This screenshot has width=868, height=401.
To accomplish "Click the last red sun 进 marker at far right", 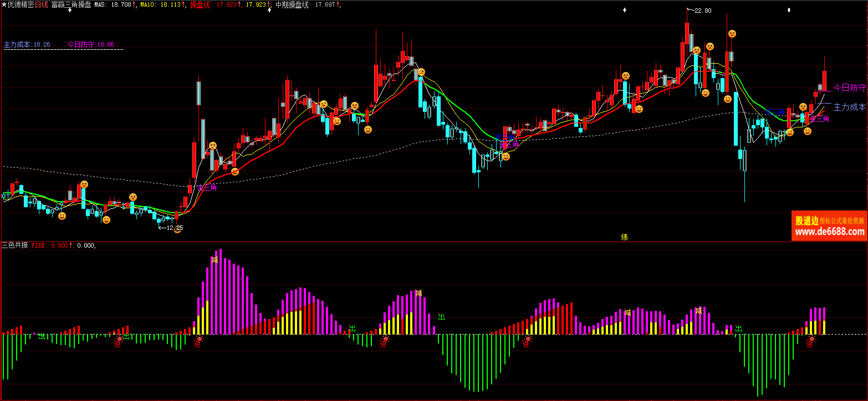I will click(811, 340).
